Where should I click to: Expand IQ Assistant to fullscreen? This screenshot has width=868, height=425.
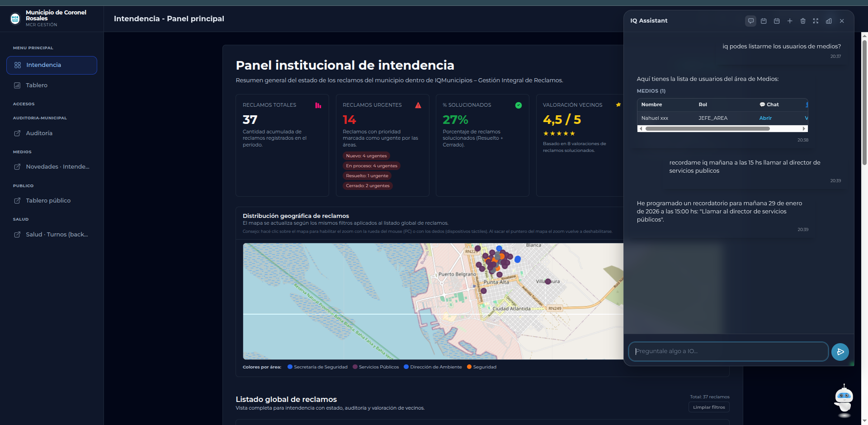(816, 21)
